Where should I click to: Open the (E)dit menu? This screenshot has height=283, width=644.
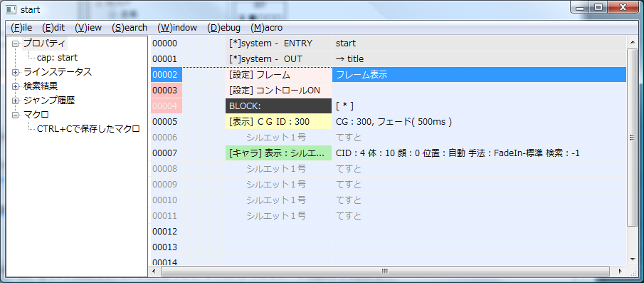tap(53, 28)
